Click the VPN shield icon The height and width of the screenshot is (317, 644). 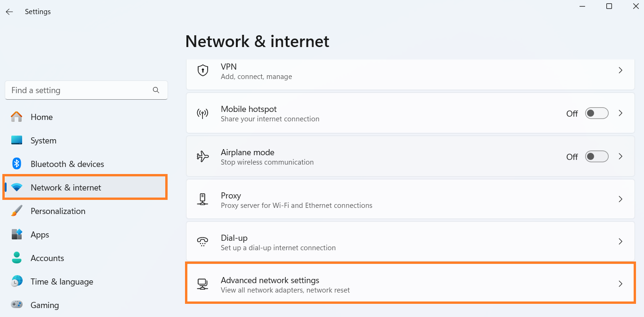tap(203, 71)
